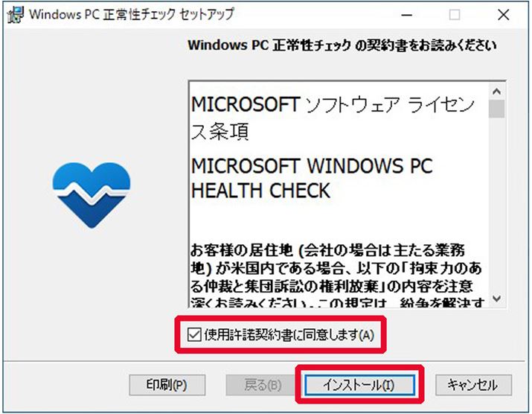Click the MICROSOFT ソフトウェア ライセンス条項 heading
532x414 pixels.
[x=333, y=118]
